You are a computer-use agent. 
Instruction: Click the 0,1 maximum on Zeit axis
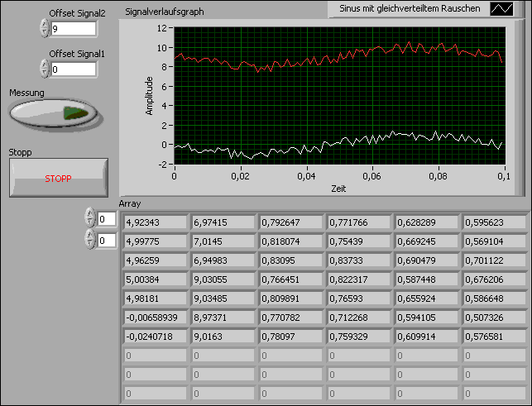click(x=503, y=176)
